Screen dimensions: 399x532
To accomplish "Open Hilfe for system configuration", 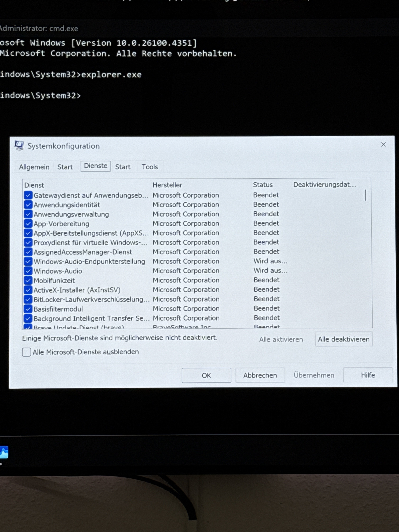I will 368,375.
